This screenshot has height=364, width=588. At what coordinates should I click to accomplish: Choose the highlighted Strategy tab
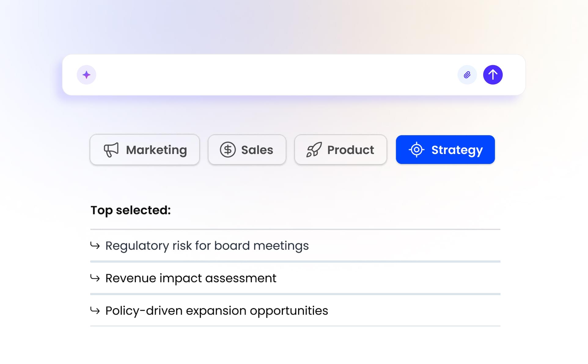click(445, 150)
